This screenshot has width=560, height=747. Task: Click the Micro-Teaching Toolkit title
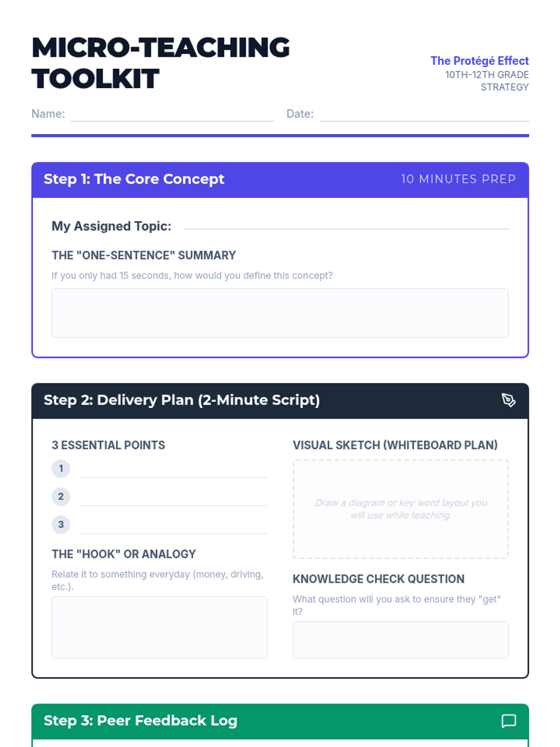point(161,63)
